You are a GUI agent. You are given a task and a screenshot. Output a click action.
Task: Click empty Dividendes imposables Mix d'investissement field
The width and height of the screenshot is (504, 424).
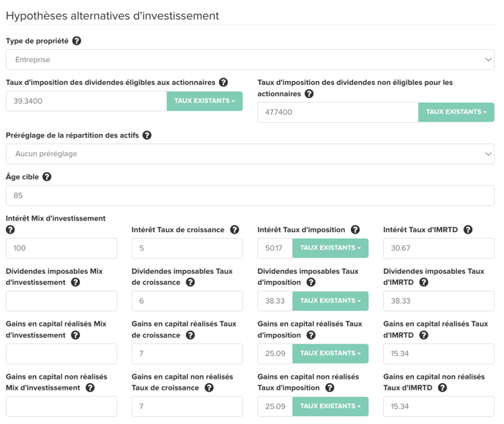coord(62,301)
